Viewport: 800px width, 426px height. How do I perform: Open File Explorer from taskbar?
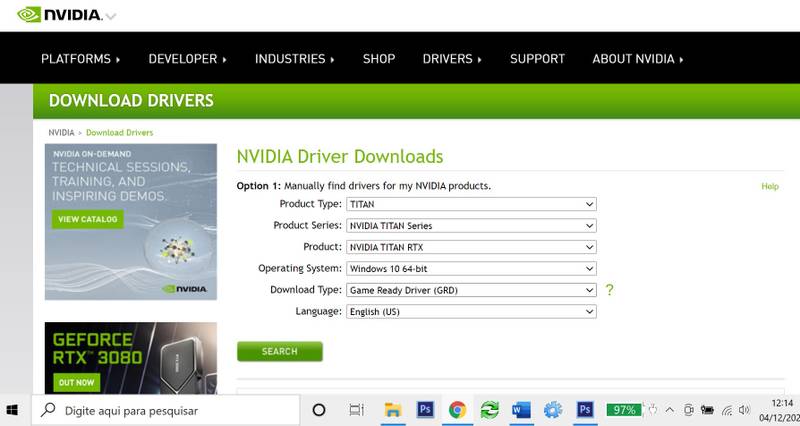tap(393, 410)
